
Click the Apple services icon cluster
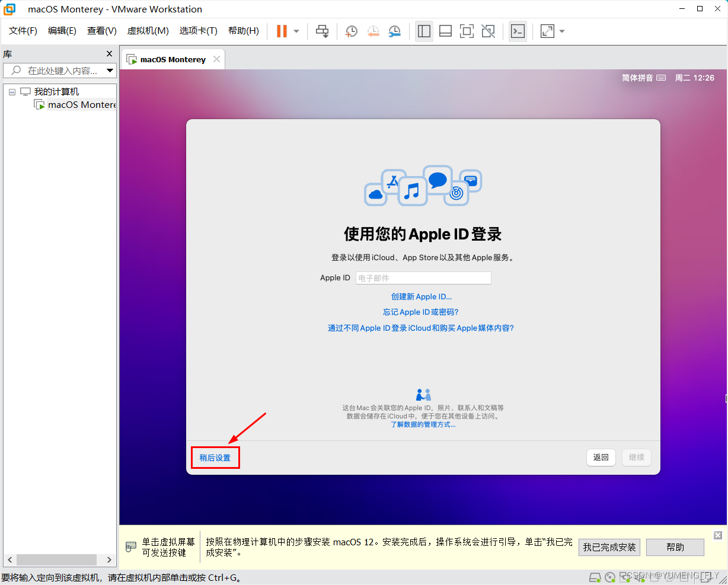click(x=423, y=186)
